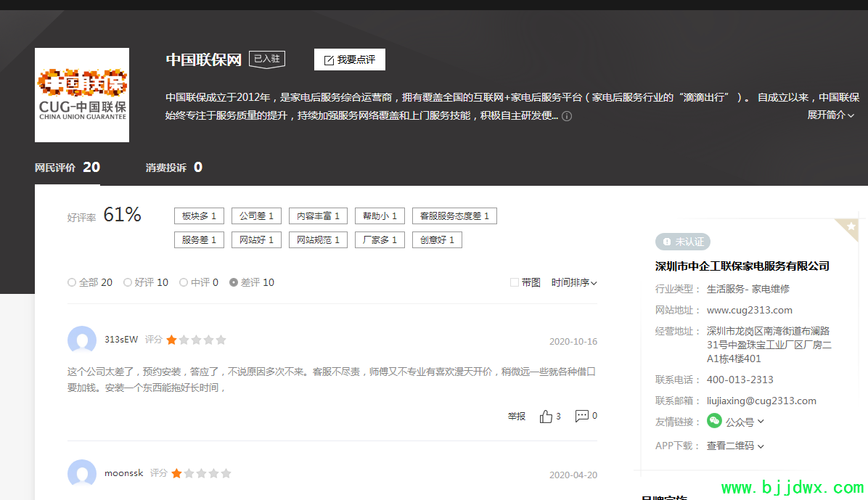Select the 客服服务态度差 1 tag
This screenshot has width=868, height=500.
coord(454,216)
